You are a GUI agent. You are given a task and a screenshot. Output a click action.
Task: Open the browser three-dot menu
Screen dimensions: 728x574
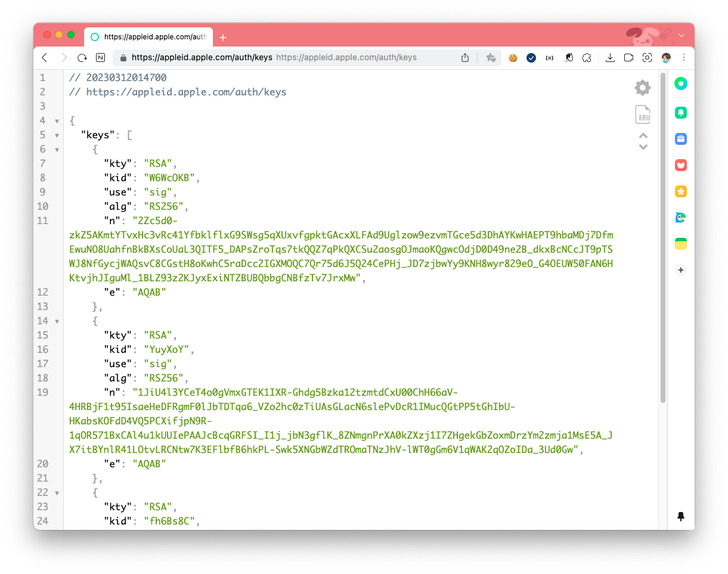click(x=684, y=58)
